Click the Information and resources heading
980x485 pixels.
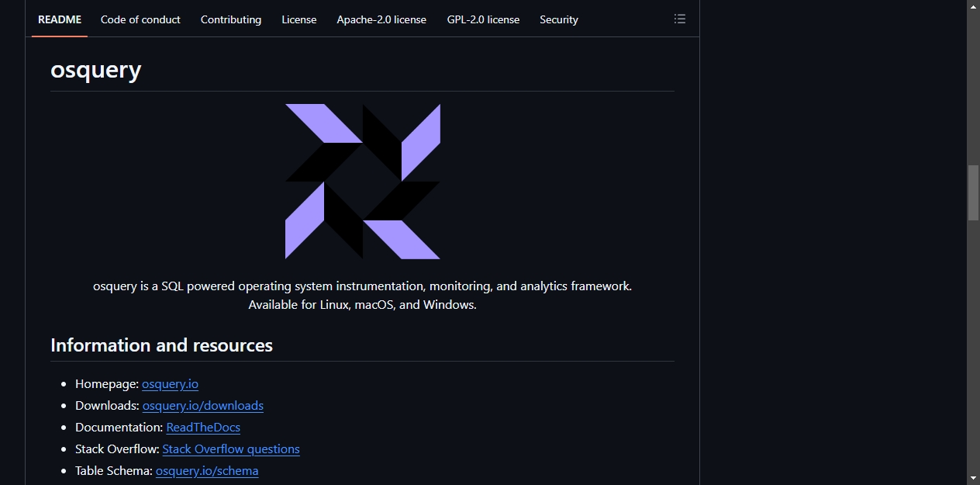point(161,345)
